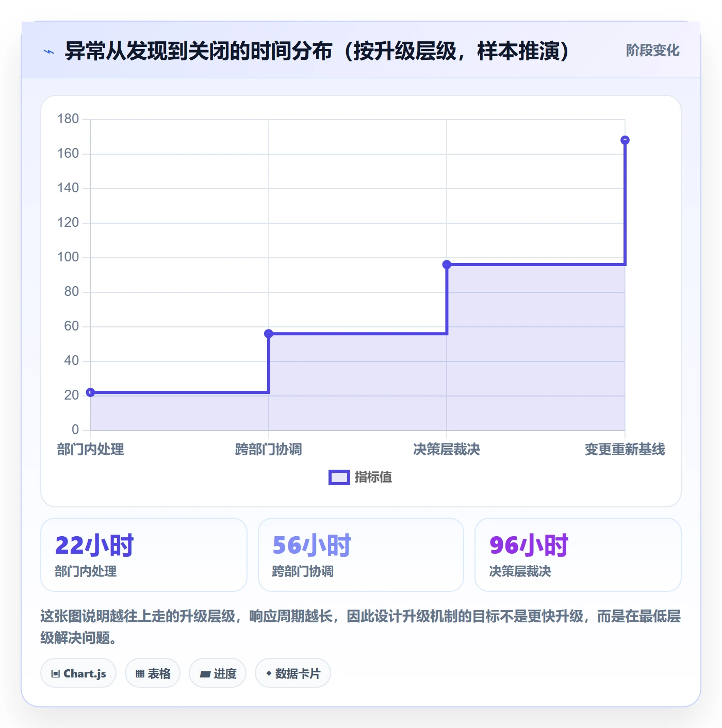
Task: Click the Chart.js tag chip
Action: (x=78, y=673)
